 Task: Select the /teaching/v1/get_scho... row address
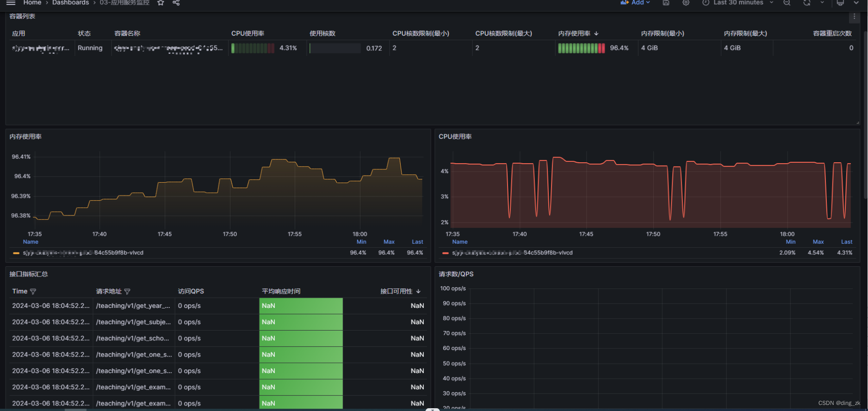(133, 338)
